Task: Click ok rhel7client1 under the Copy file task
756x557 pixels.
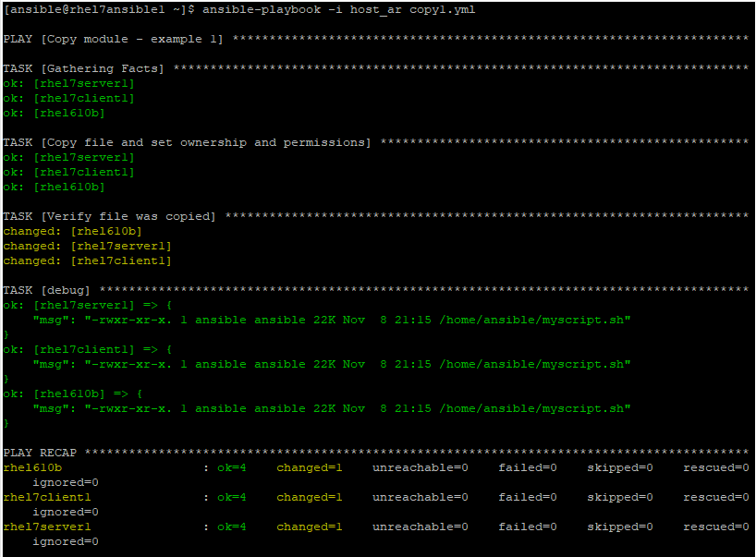Action: [68, 172]
